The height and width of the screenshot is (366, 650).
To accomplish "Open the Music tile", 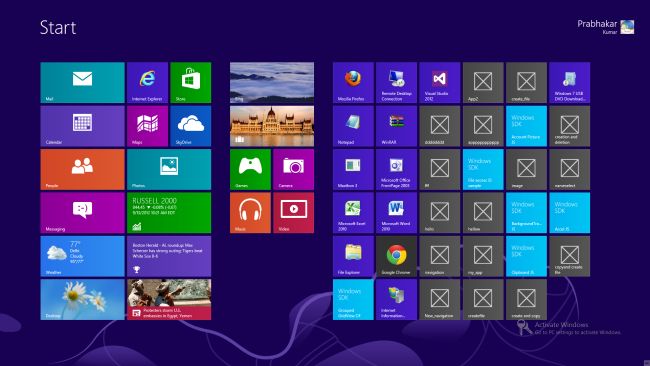I will 250,213.
